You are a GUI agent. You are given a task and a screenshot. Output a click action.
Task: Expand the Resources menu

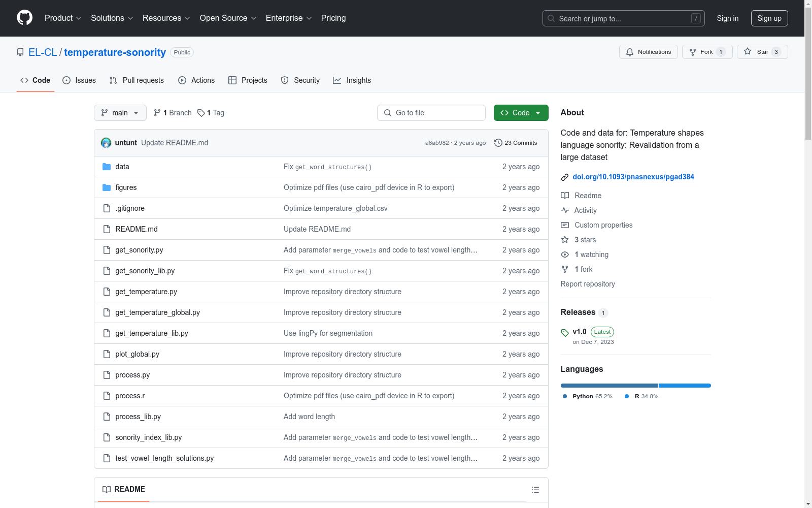click(166, 18)
